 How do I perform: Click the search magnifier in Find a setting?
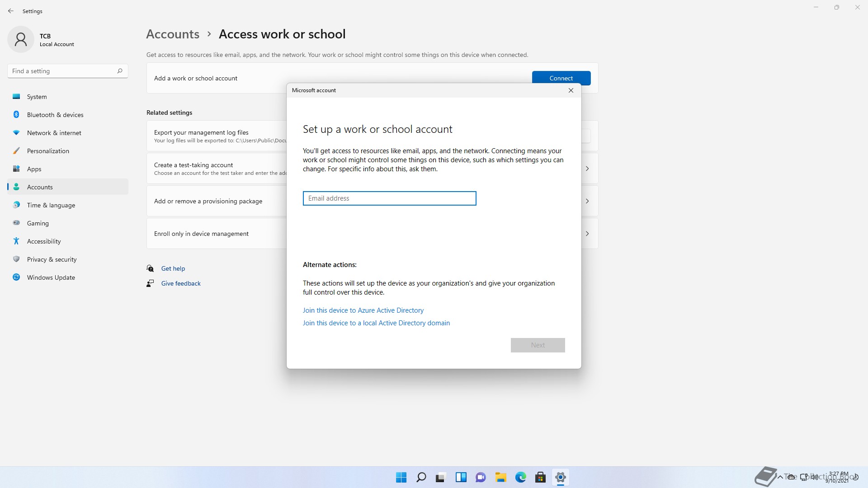click(x=120, y=71)
